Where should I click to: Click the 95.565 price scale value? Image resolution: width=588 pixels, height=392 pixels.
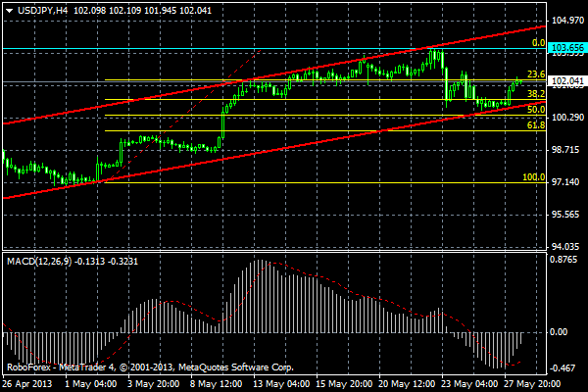(567, 215)
